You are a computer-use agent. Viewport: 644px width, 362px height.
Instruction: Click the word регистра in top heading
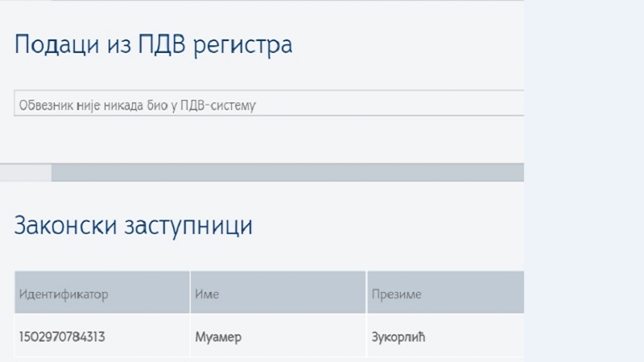click(x=243, y=45)
